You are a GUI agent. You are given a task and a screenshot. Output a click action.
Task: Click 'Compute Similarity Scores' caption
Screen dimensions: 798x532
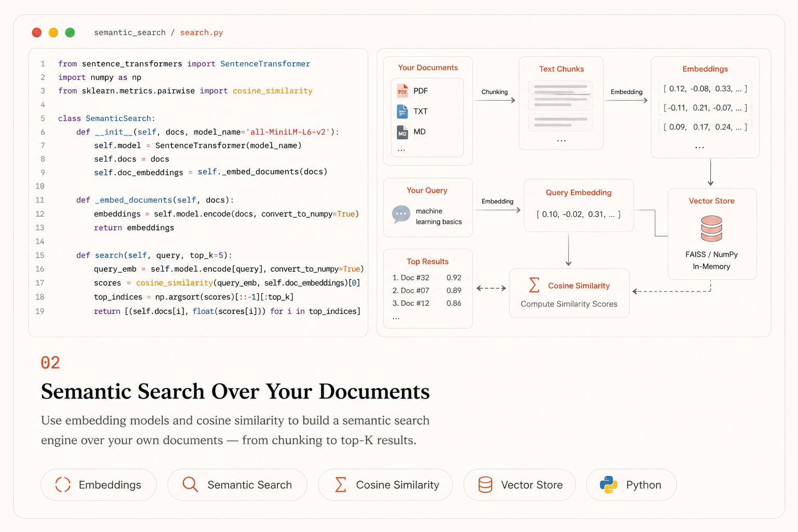(569, 304)
